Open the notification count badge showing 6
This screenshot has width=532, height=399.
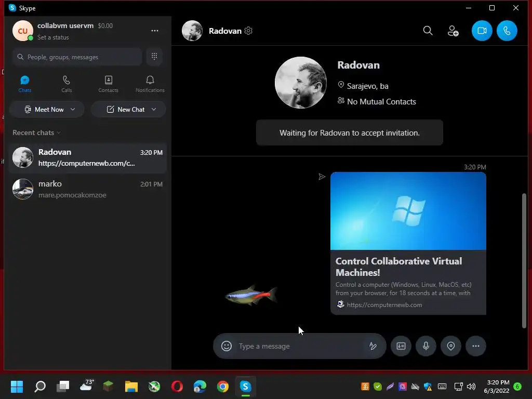[x=517, y=387]
